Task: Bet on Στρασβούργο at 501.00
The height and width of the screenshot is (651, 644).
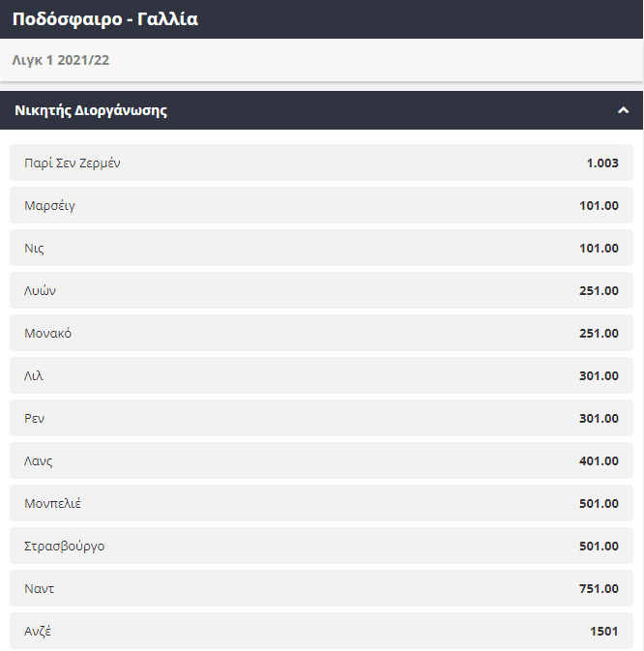Action: [321, 546]
